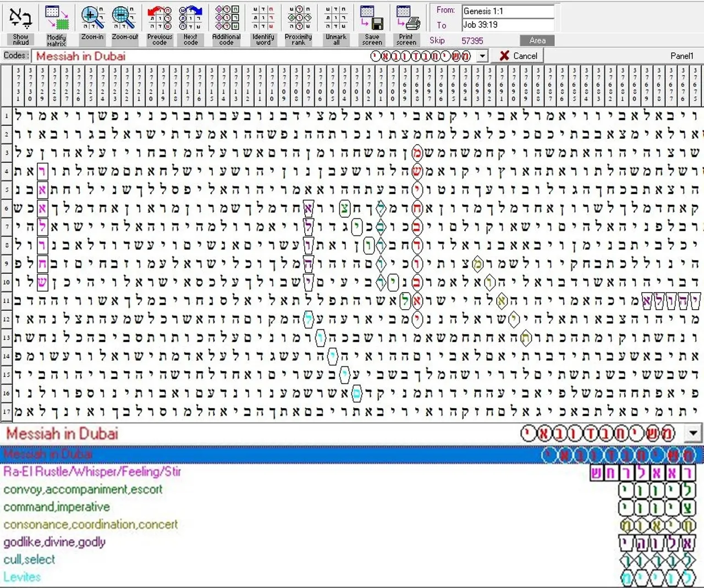Select highlighted Messiah in Dubai list row
The image size is (704, 588).
point(352,454)
